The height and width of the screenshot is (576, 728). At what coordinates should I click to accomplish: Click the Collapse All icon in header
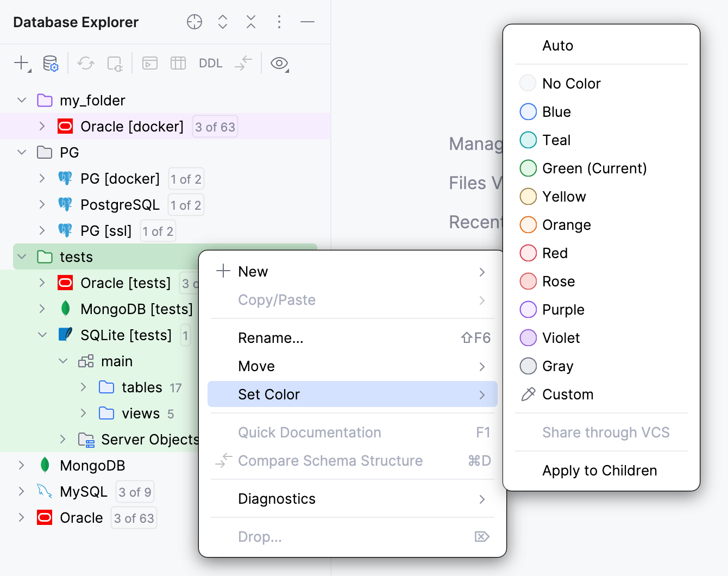pos(251,22)
